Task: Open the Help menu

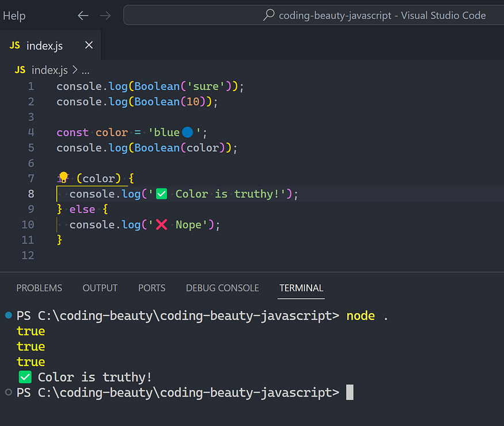Action: coord(14,16)
